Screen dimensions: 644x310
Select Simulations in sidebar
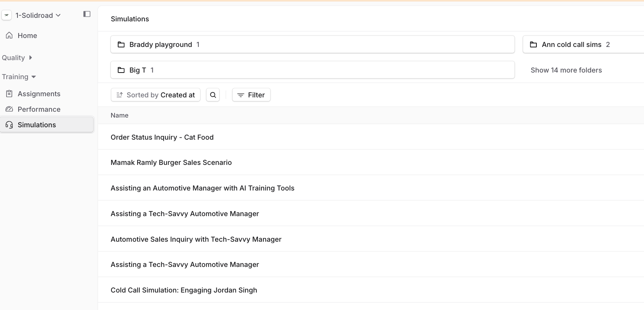coord(47,125)
